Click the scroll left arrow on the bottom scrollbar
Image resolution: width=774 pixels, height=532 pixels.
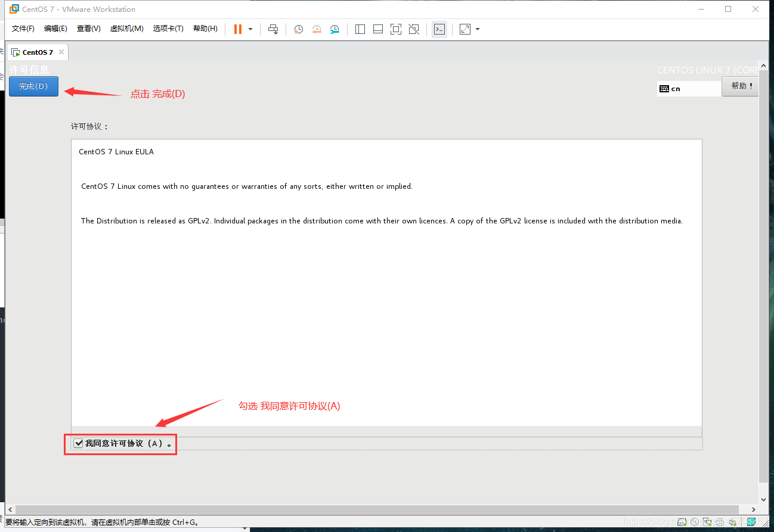[10, 510]
